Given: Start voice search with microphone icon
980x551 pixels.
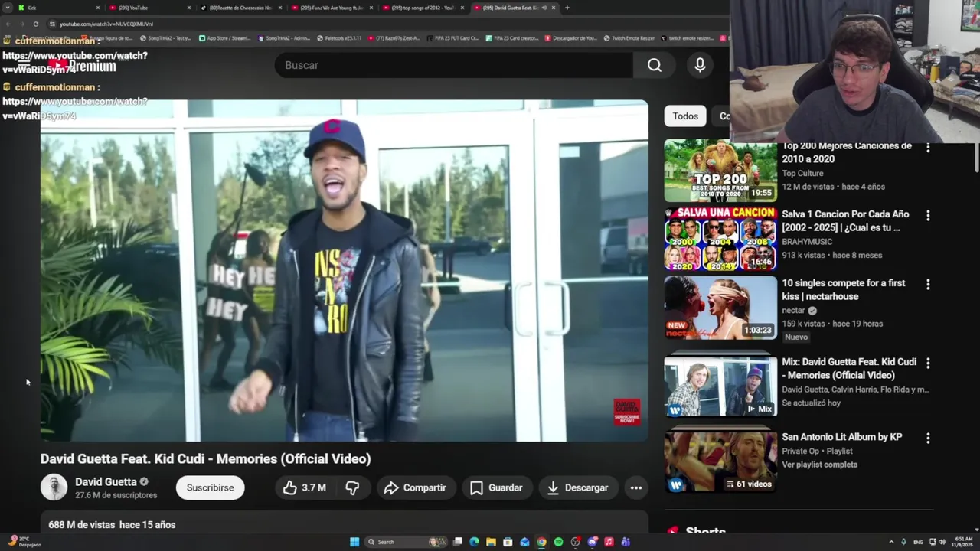Looking at the screenshot, I should click(700, 65).
